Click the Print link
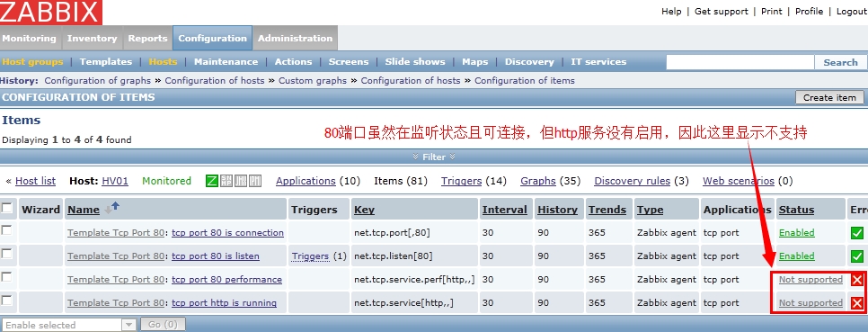This screenshot has width=868, height=332. (772, 11)
